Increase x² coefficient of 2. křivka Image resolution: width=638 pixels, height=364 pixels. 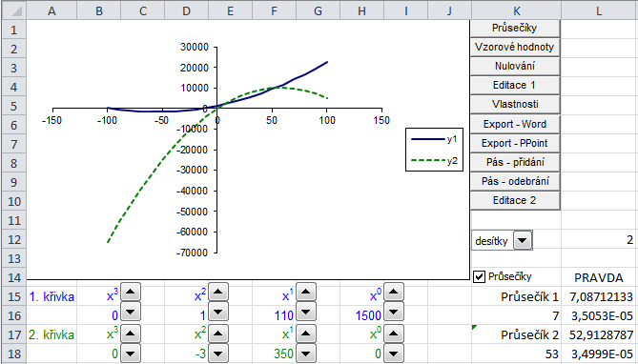point(218,334)
